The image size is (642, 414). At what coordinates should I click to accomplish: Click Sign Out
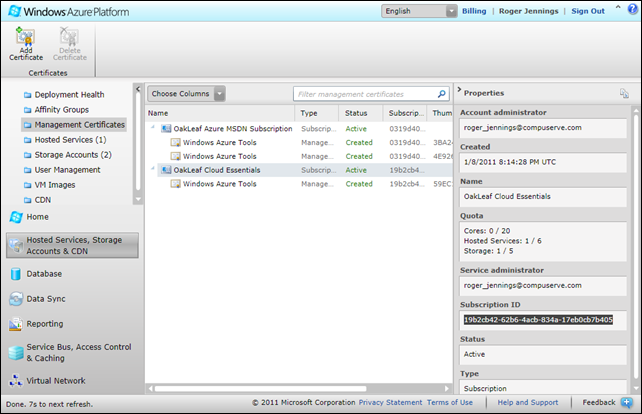coord(588,11)
